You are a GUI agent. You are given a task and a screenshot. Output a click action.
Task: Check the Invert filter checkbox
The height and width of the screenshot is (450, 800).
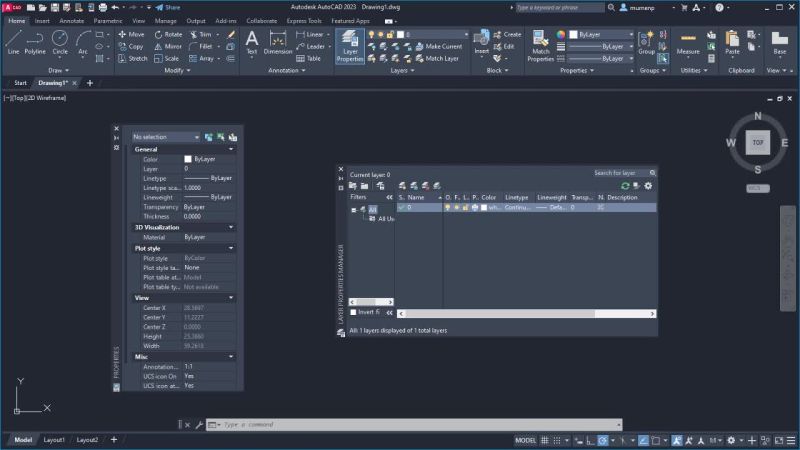(353, 312)
